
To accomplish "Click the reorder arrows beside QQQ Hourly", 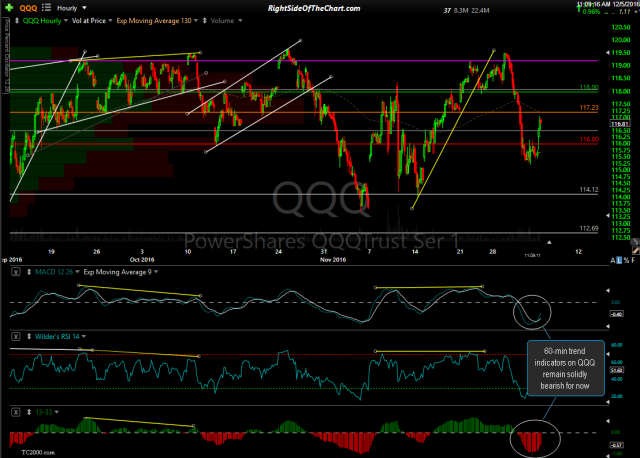I will tap(17, 20).
